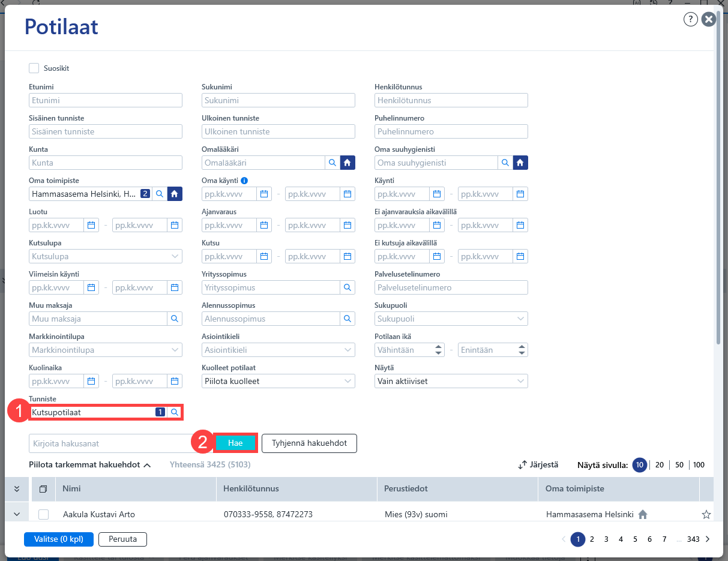The image size is (728, 561).
Task: Search Omalääkäri with the magnifier icon
Action: [x=332, y=163]
